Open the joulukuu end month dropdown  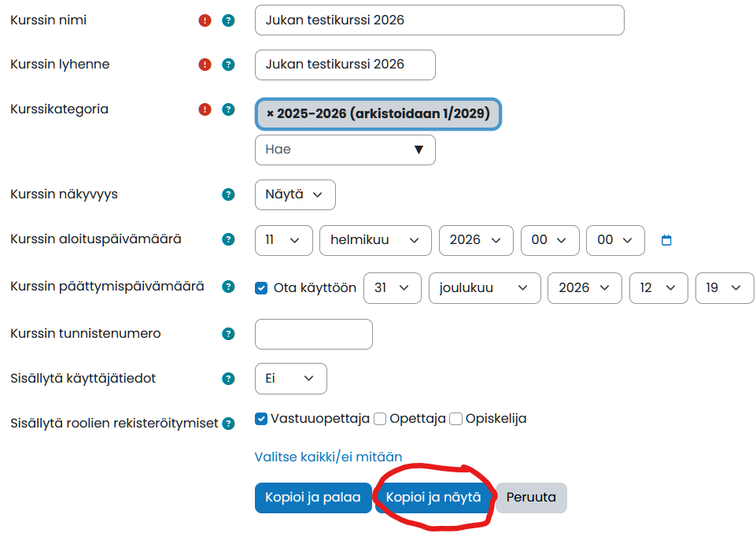click(485, 288)
